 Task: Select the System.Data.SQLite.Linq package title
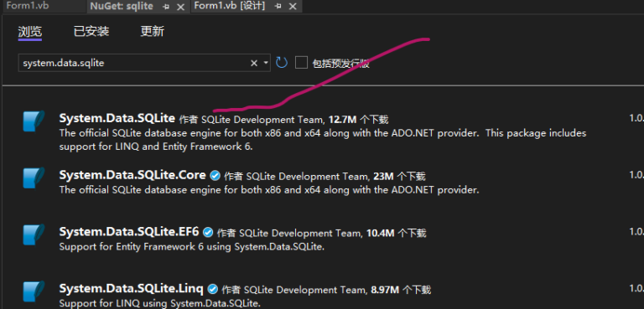click(131, 288)
